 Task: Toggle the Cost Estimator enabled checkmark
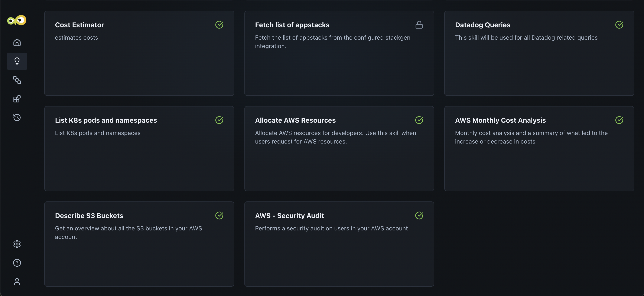click(x=219, y=25)
